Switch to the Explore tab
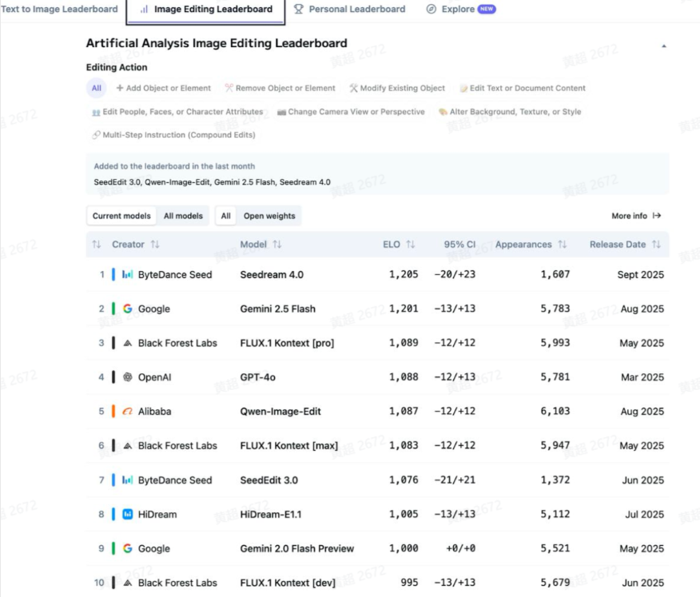Image resolution: width=700 pixels, height=597 pixels. pyautogui.click(x=460, y=10)
